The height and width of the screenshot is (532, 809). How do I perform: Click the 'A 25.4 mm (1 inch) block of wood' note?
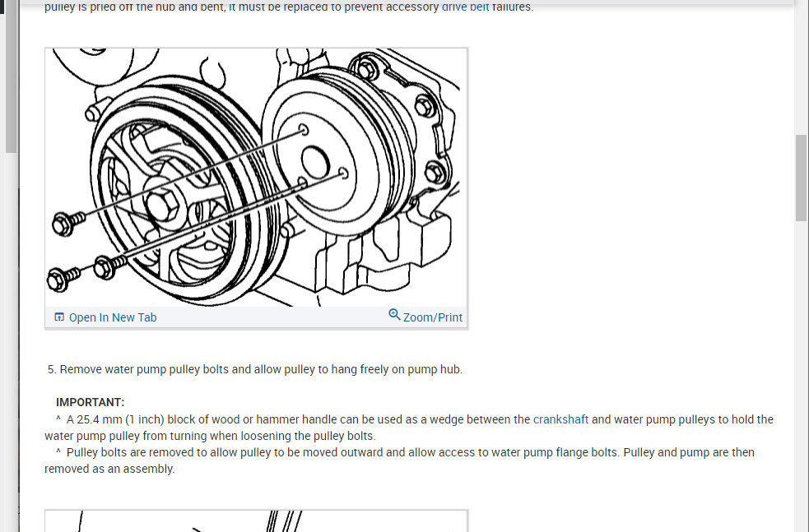click(x=409, y=428)
